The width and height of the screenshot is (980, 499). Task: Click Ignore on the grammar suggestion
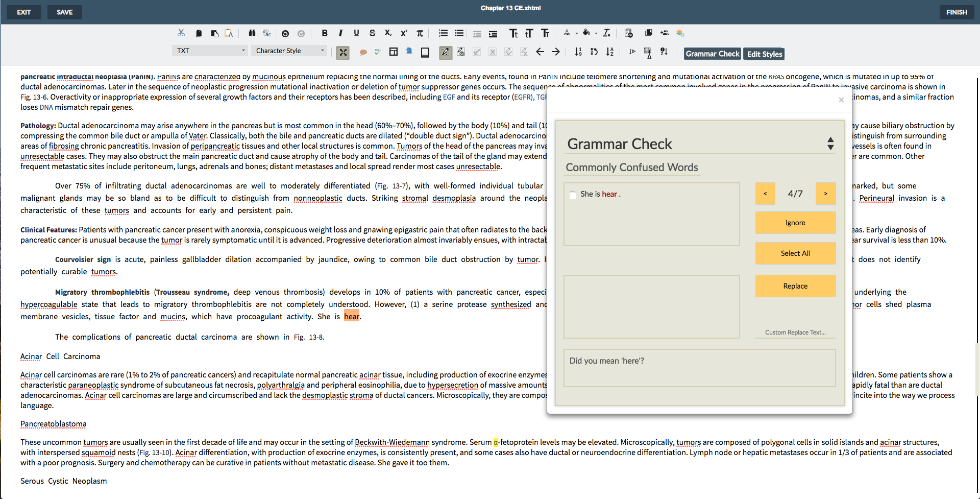(x=795, y=223)
